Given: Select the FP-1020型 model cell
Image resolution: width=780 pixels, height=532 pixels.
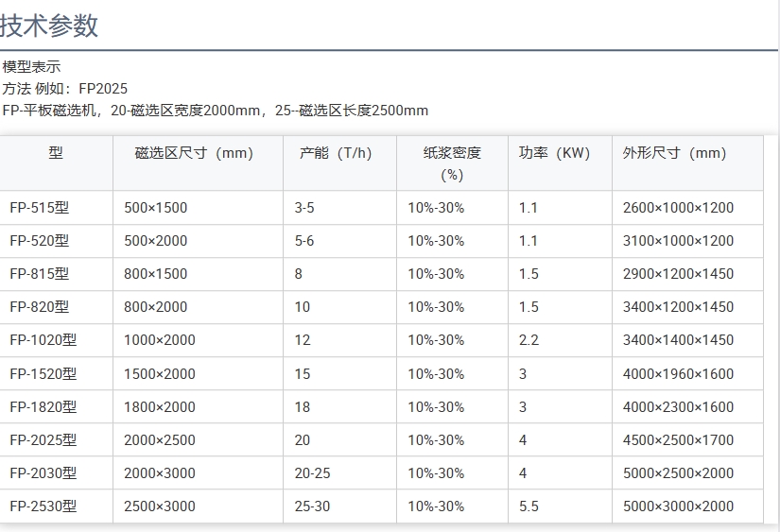Looking at the screenshot, I should (43, 340).
